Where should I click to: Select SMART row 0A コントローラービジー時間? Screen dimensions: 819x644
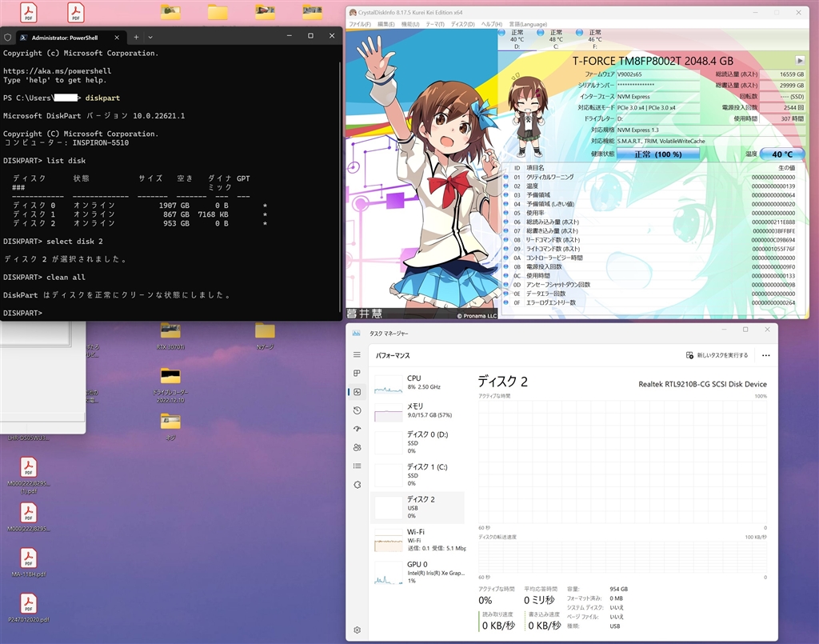pyautogui.click(x=651, y=258)
